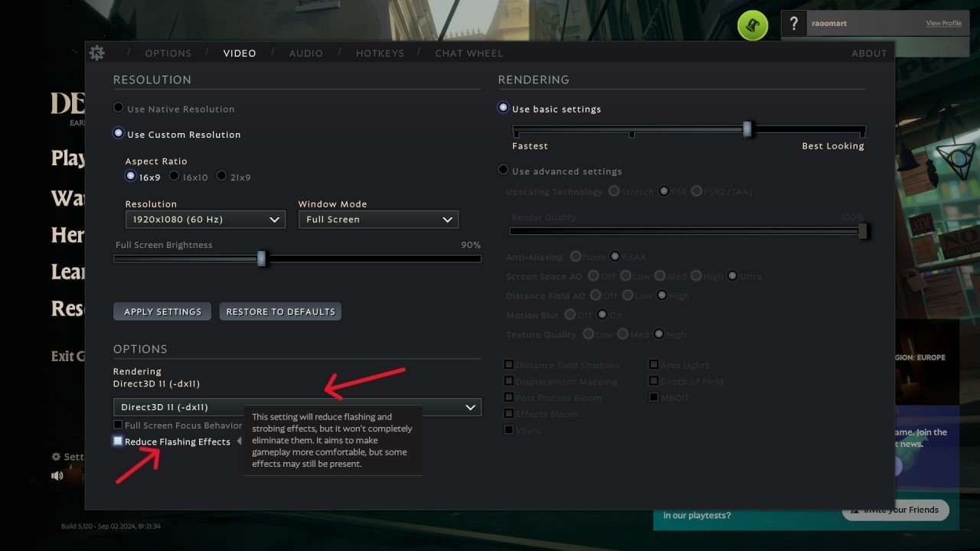Click the settings gear icon beside Options tab
Image resolution: width=980 pixels, height=551 pixels.
coord(96,53)
